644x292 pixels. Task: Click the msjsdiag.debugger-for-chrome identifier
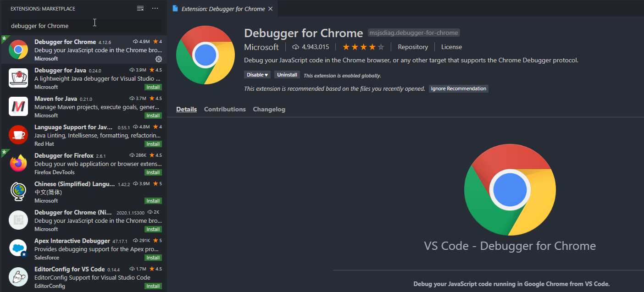click(414, 33)
